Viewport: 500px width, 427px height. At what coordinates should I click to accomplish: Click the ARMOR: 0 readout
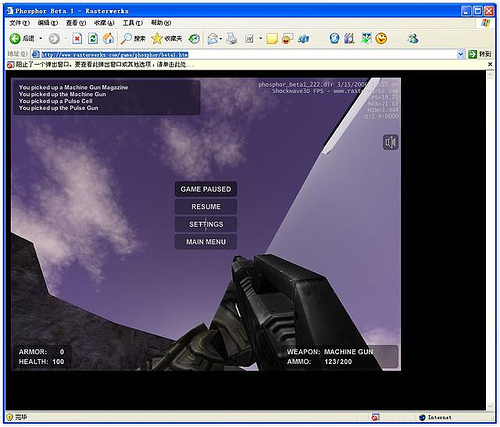point(41,352)
